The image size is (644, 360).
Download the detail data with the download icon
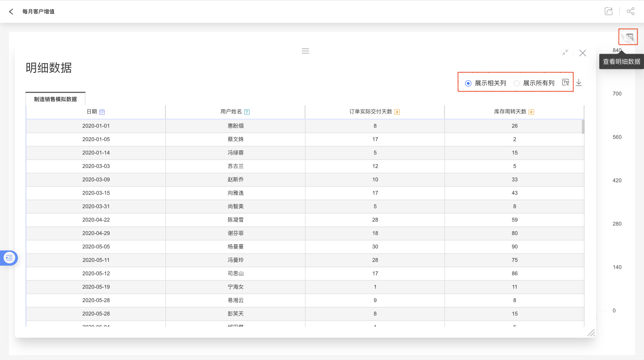pos(579,82)
